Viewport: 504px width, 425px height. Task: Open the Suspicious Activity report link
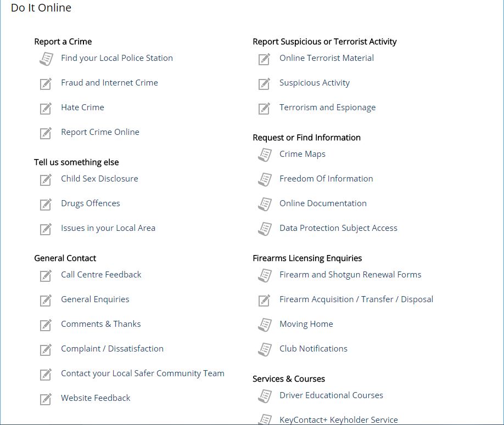tap(315, 83)
